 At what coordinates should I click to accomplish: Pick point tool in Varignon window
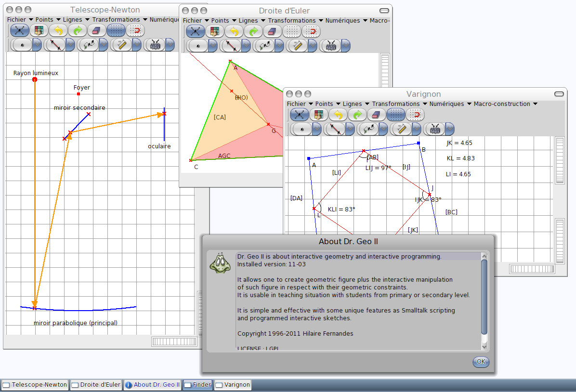coord(302,130)
